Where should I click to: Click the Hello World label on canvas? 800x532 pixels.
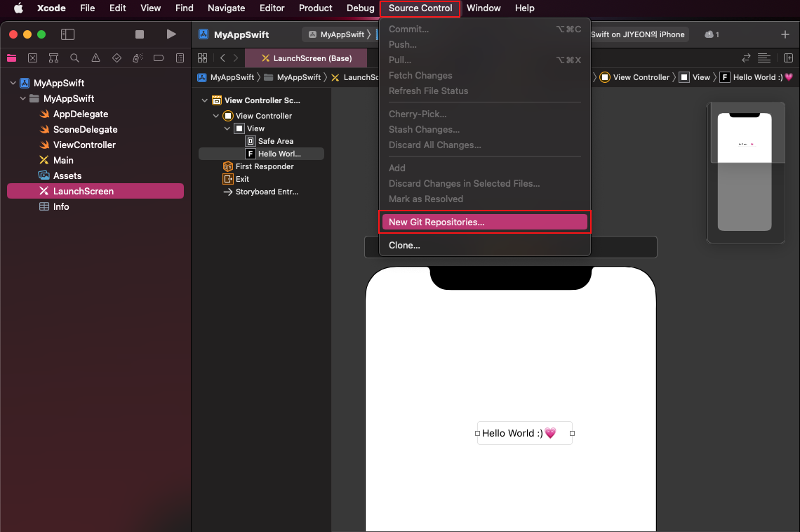point(524,433)
